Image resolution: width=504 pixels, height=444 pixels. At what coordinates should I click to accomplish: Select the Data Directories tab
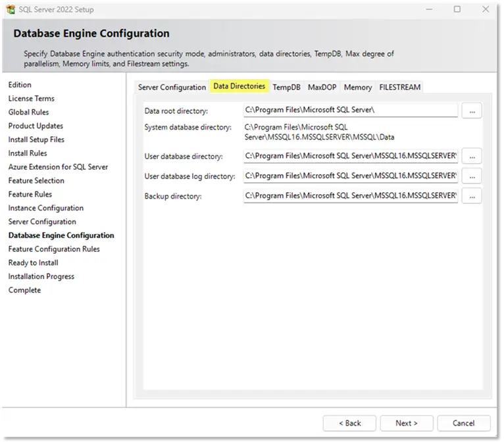tap(239, 86)
